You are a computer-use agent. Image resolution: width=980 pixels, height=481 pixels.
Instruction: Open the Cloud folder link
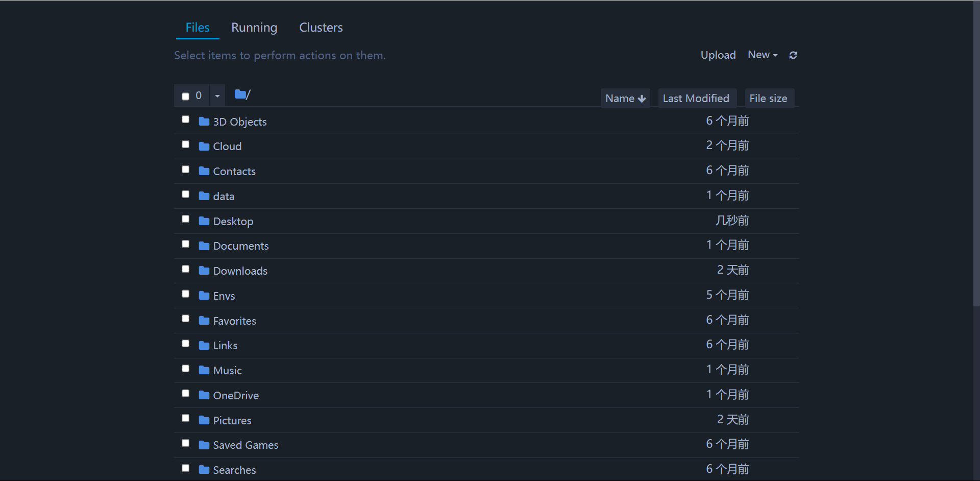click(x=227, y=146)
